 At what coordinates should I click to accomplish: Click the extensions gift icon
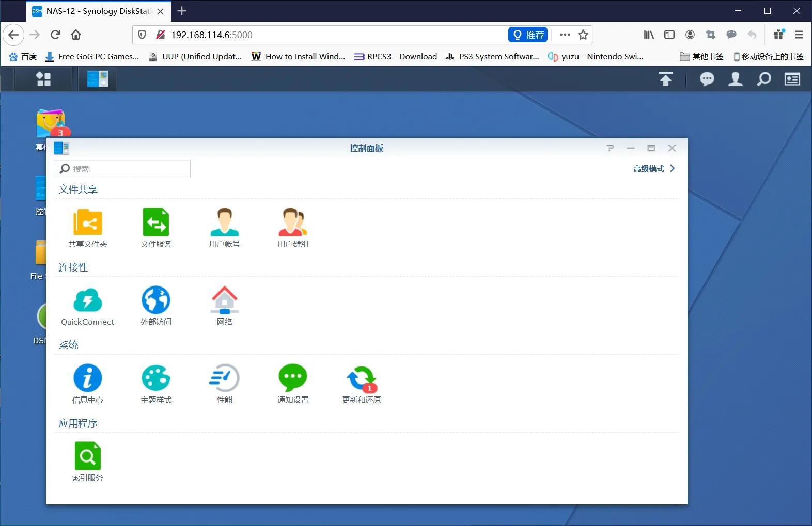[x=779, y=35]
